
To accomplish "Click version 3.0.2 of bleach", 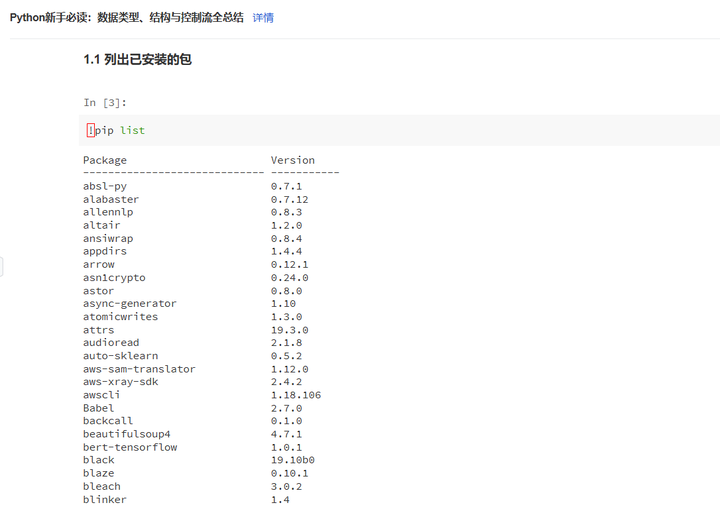I will (x=286, y=486).
